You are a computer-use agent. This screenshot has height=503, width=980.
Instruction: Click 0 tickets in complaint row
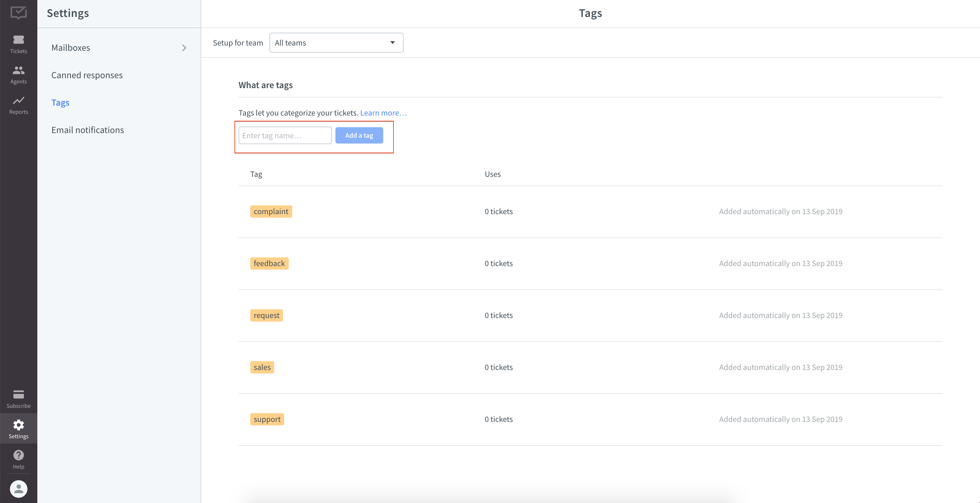coord(498,212)
